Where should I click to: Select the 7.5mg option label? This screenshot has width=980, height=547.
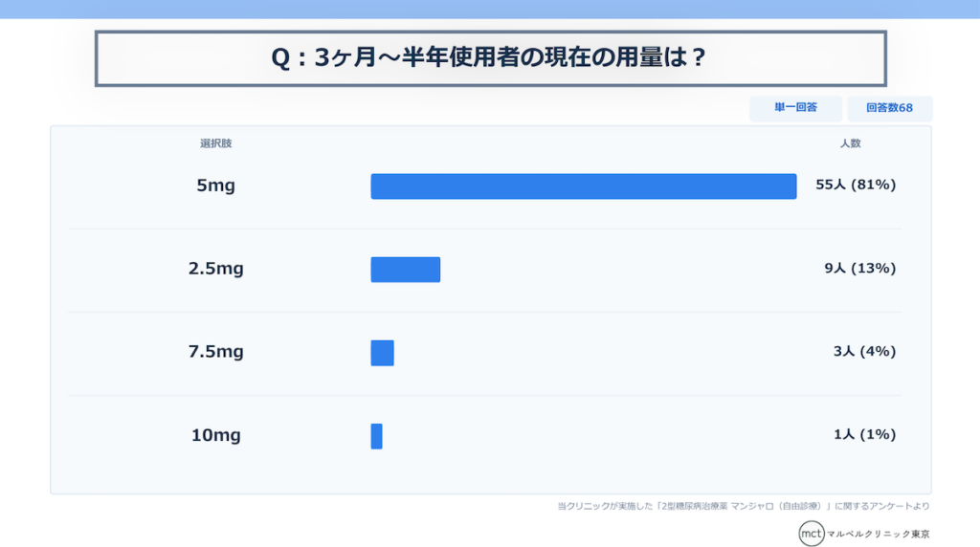[x=215, y=352]
